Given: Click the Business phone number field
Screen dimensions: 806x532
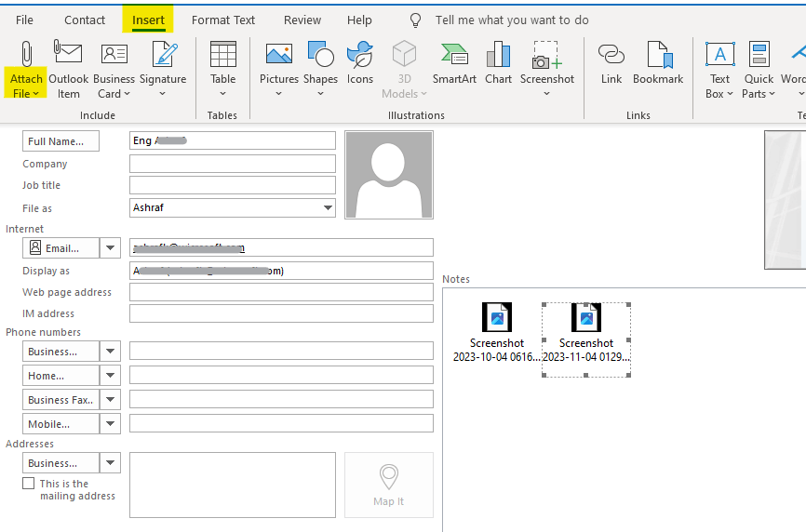Looking at the screenshot, I should [281, 351].
